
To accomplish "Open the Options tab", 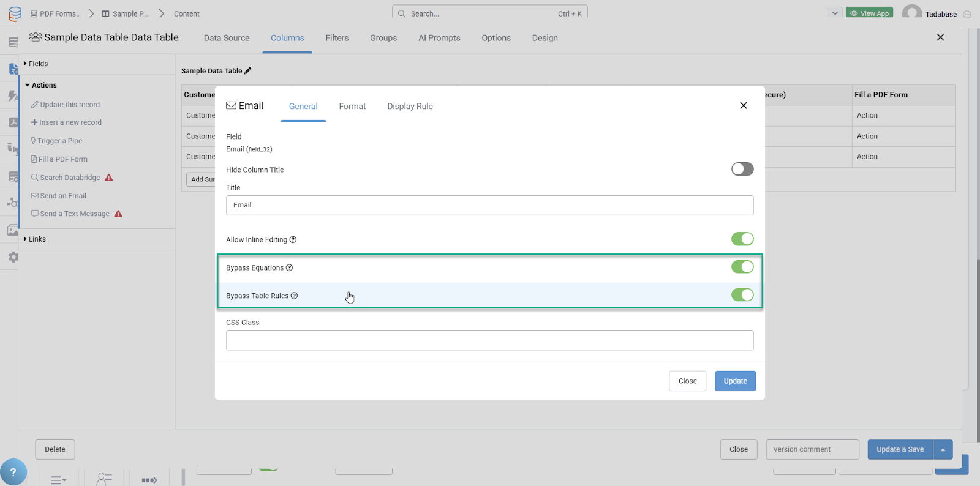I will [496, 38].
